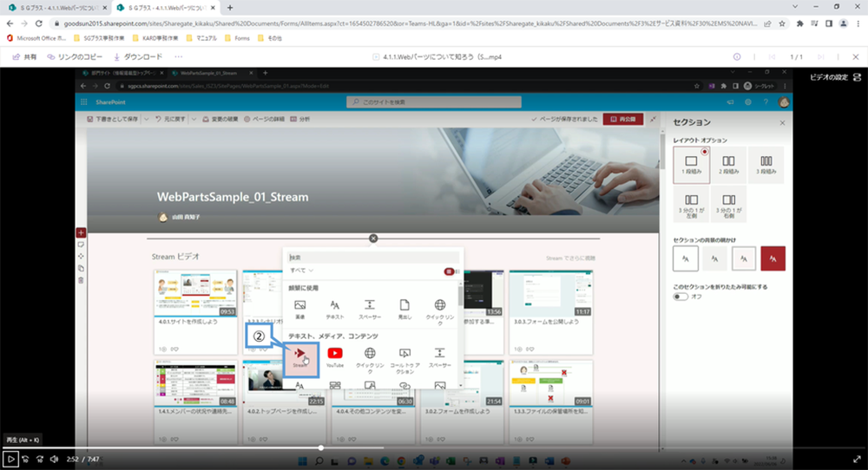Go back with the browser back arrow
868x470 pixels.
(10, 23)
